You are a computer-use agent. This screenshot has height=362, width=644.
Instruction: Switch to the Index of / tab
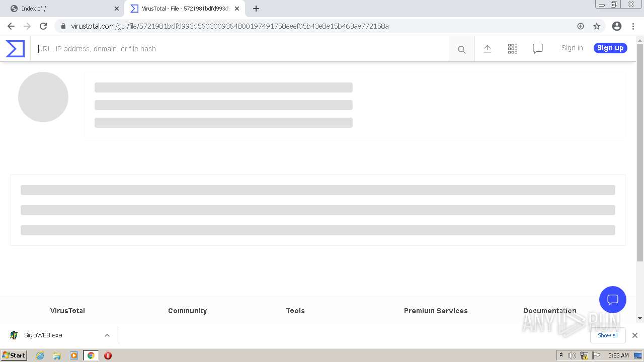click(x=62, y=9)
